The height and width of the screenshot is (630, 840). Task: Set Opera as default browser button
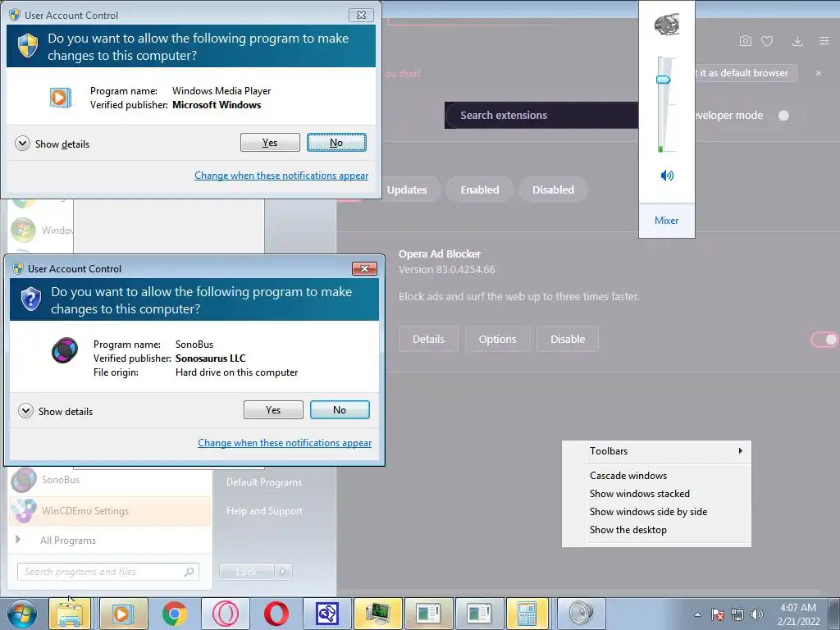745,73
